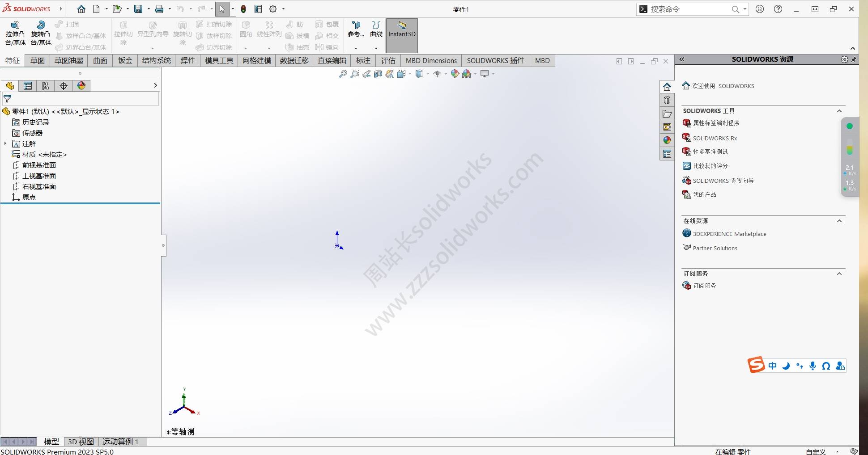
Task: Print the document using the printer icon
Action: [159, 9]
